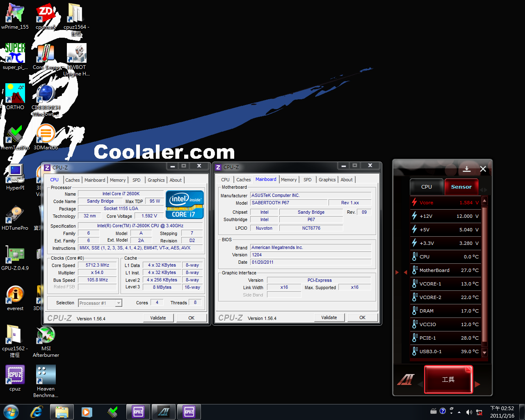Click the Windows Start orb

pyautogui.click(x=11, y=412)
